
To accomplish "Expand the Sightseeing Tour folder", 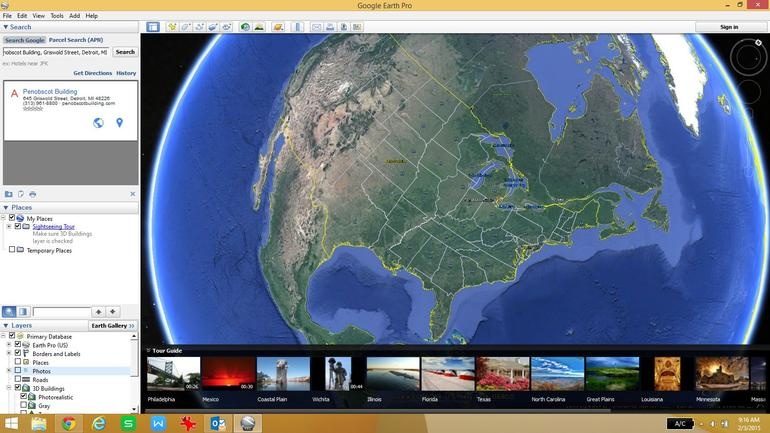I will click(9, 227).
